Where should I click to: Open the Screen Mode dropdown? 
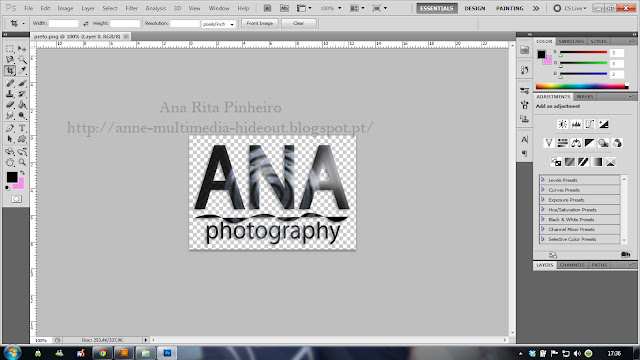(379, 8)
